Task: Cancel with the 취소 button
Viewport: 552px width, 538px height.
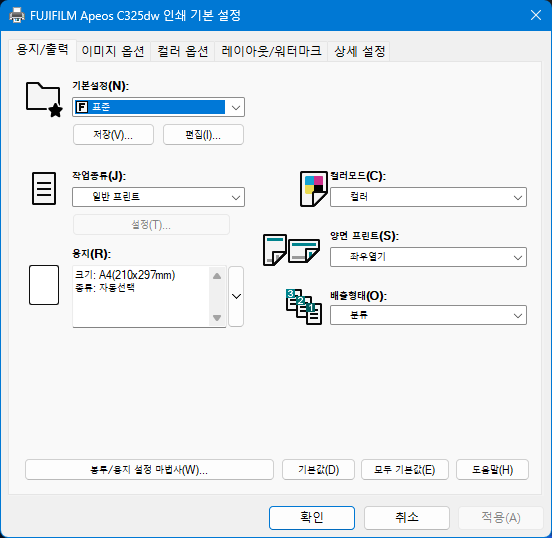Action: click(x=407, y=518)
